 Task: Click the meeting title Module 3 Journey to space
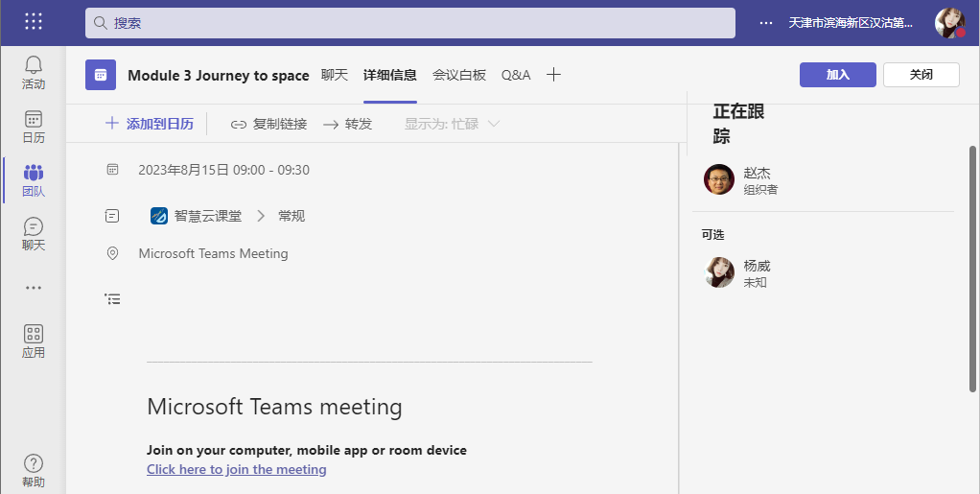[218, 75]
